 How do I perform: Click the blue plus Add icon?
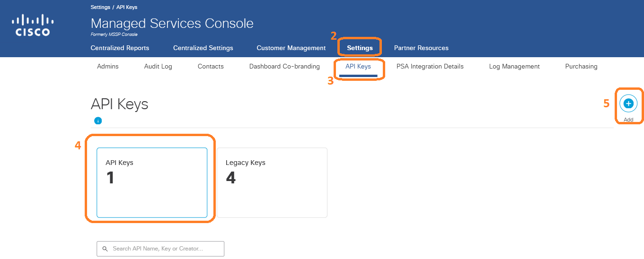pos(628,104)
